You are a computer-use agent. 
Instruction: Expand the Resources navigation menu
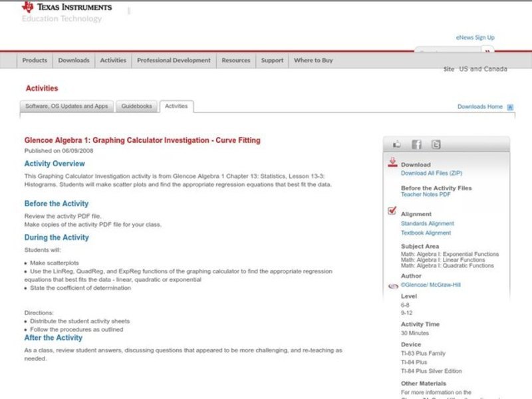(x=236, y=61)
